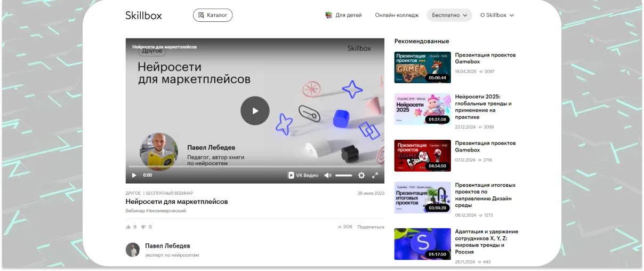
Task: Click the Skillbox logo in the header
Action: pyautogui.click(x=143, y=15)
